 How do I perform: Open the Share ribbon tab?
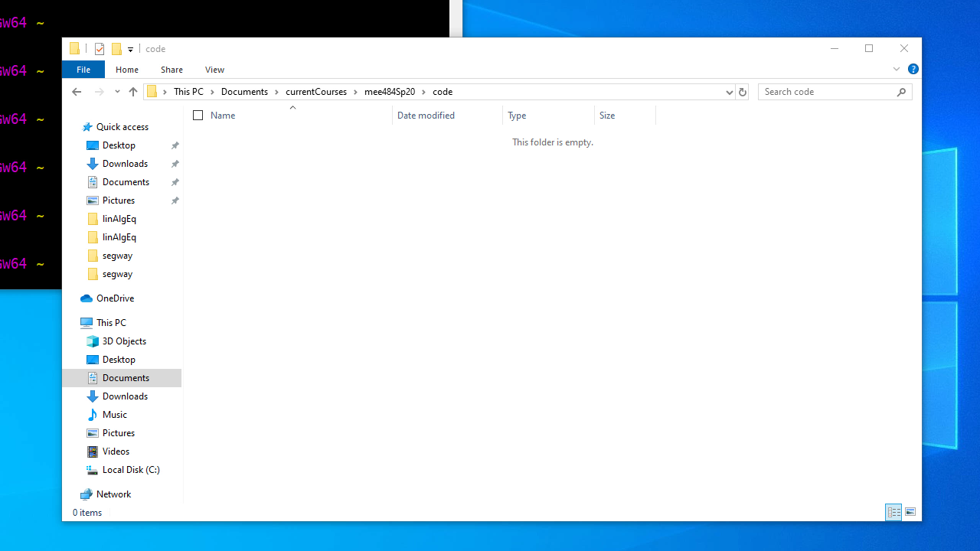[x=171, y=70]
